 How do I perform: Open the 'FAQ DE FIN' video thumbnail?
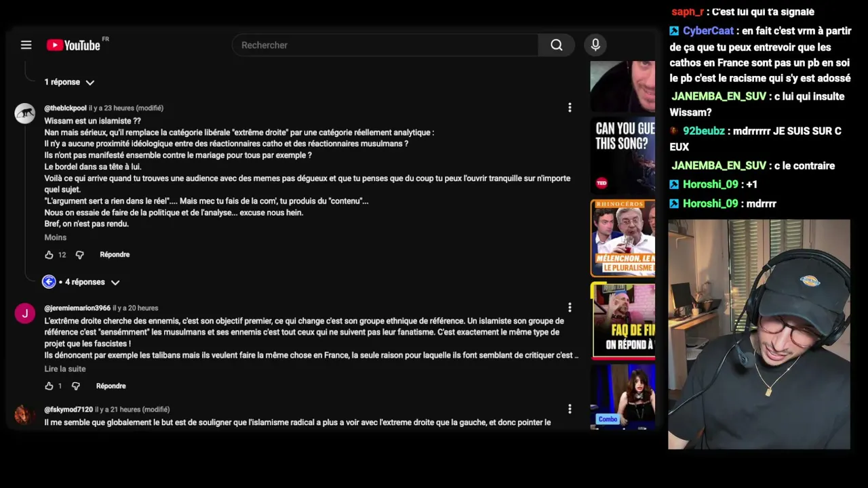623,321
